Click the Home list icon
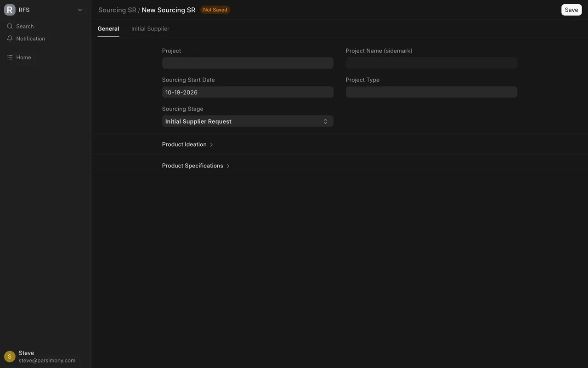Screen dimensions: 588x368 [x=10, y=57]
